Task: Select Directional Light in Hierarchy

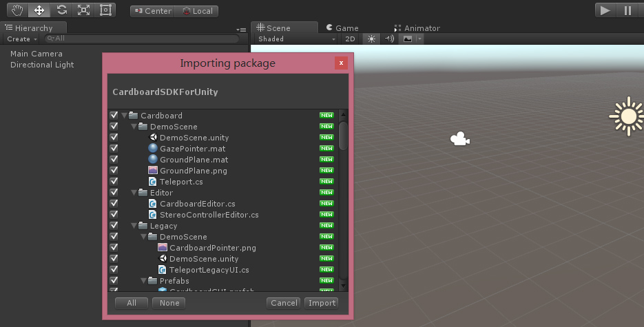Action: coord(42,65)
